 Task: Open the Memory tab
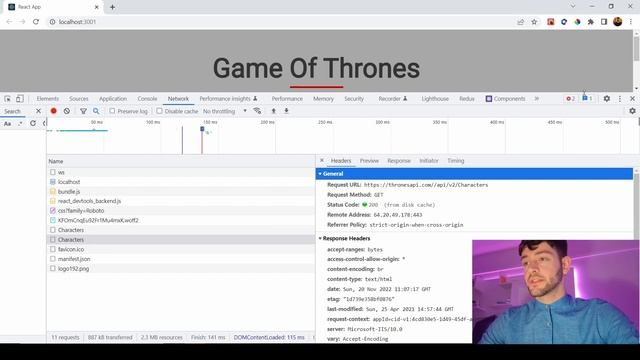tap(323, 99)
